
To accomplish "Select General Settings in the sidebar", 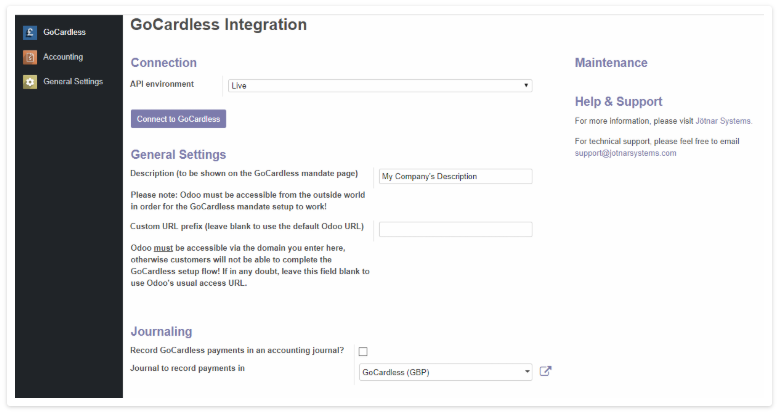I will click(73, 81).
